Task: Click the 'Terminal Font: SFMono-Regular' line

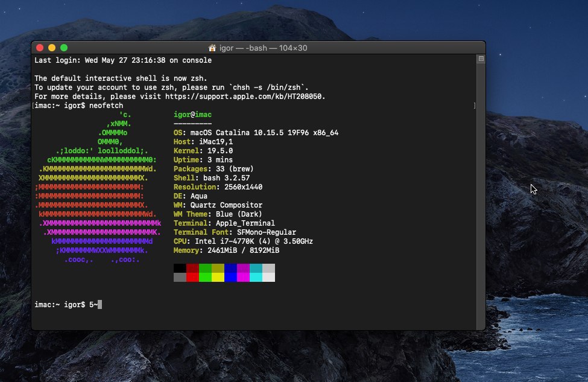Action: click(x=235, y=232)
